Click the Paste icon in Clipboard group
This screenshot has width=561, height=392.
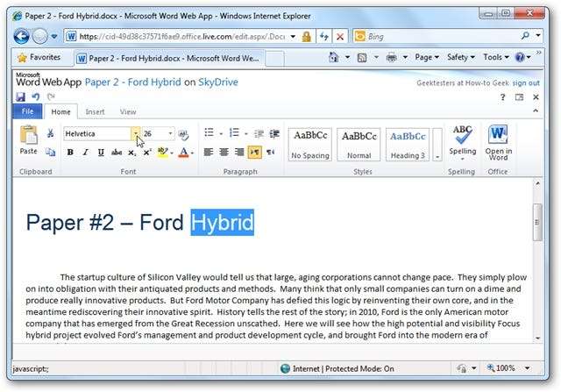[28, 139]
